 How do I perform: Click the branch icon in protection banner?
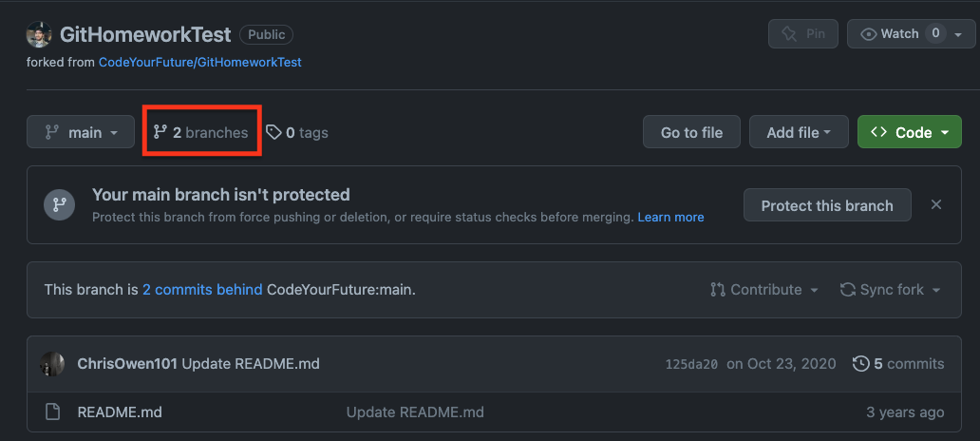point(59,204)
